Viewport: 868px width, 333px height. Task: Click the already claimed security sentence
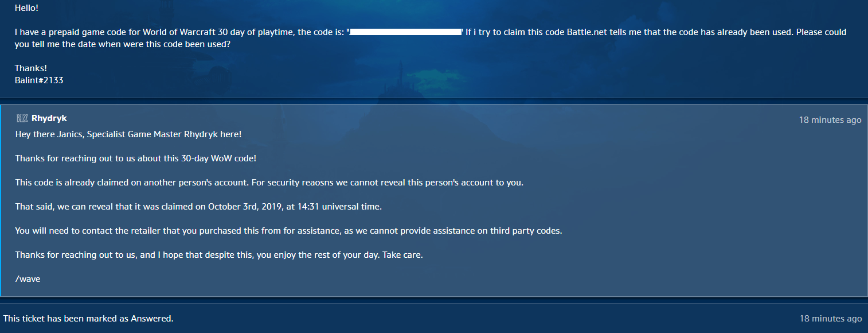tap(269, 183)
